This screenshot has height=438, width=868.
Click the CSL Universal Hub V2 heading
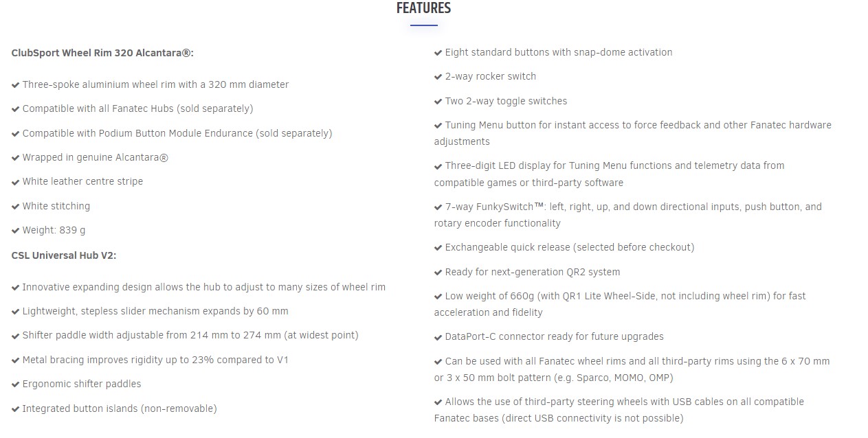click(64, 255)
